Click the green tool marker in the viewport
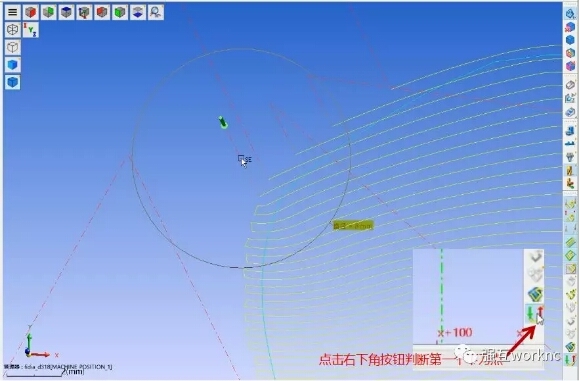Viewport: 579px width, 381px height. 223,122
